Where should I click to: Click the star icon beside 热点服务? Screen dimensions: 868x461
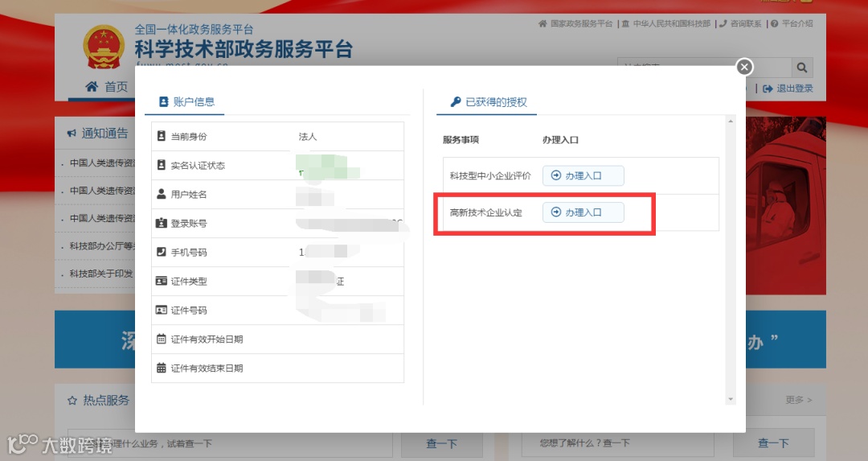point(72,400)
